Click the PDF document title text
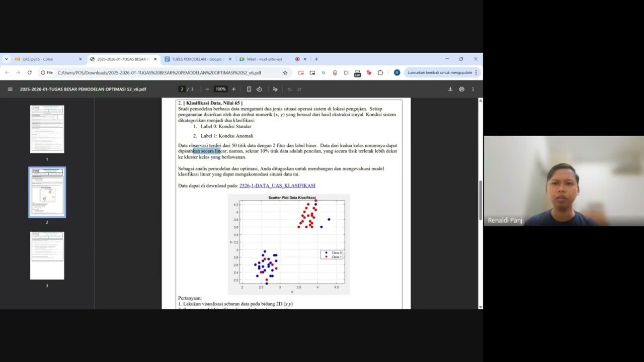 click(x=83, y=89)
